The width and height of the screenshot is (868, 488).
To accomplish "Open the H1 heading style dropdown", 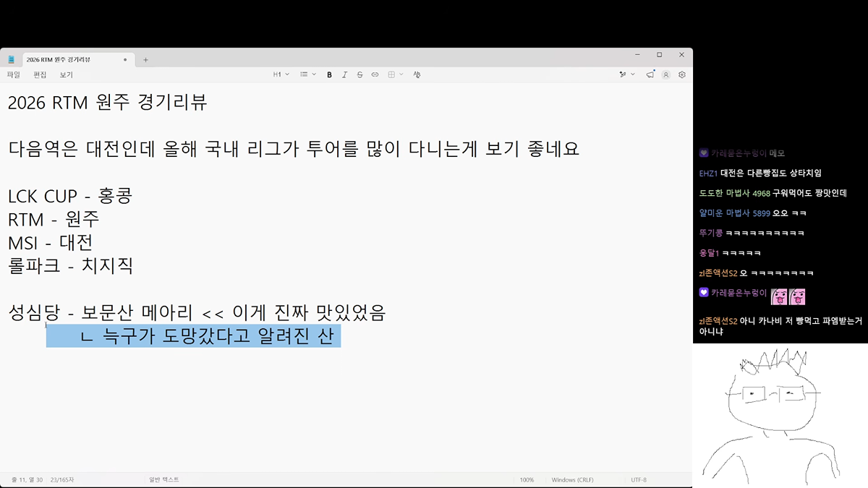I will pos(281,74).
